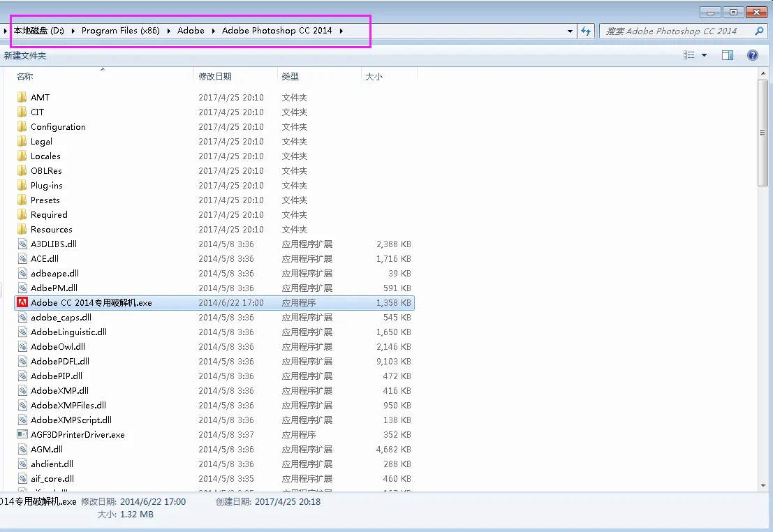Click the AdbePM.dll file icon
The height and width of the screenshot is (532, 773).
pos(22,288)
